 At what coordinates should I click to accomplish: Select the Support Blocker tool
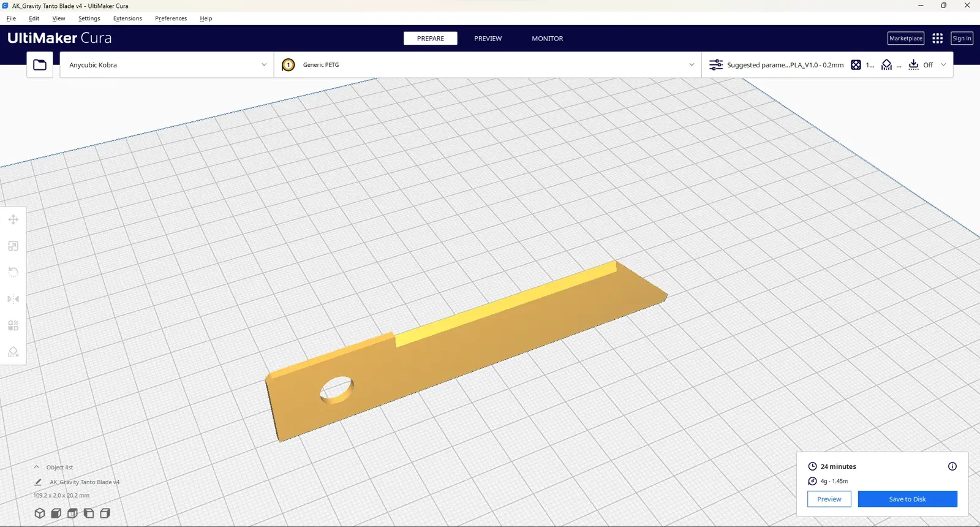coord(13,352)
